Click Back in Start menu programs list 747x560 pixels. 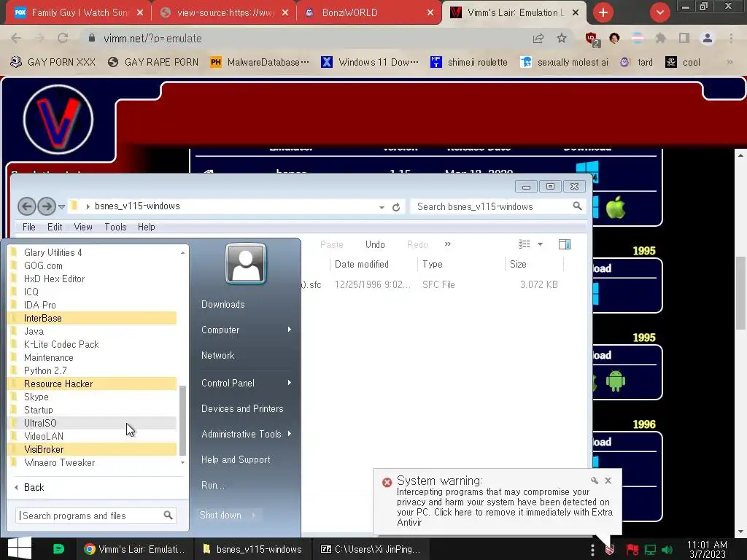(34, 487)
